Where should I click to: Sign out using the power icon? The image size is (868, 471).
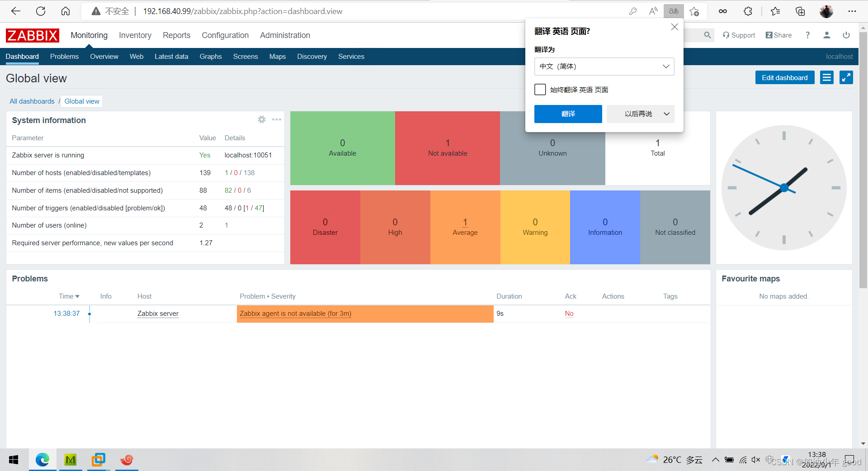click(x=846, y=35)
